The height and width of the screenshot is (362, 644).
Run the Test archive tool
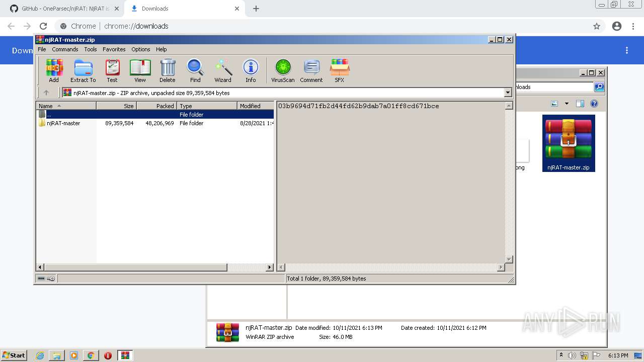[112, 70]
